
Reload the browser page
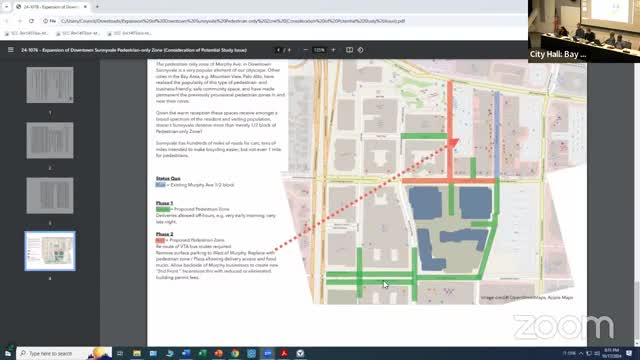[x=31, y=20]
